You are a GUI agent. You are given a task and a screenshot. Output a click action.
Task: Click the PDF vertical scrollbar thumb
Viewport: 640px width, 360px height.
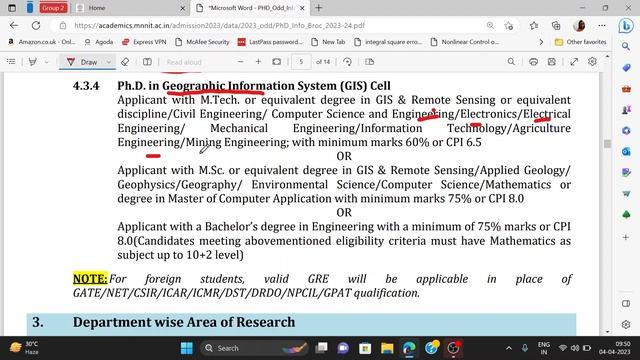point(607,144)
